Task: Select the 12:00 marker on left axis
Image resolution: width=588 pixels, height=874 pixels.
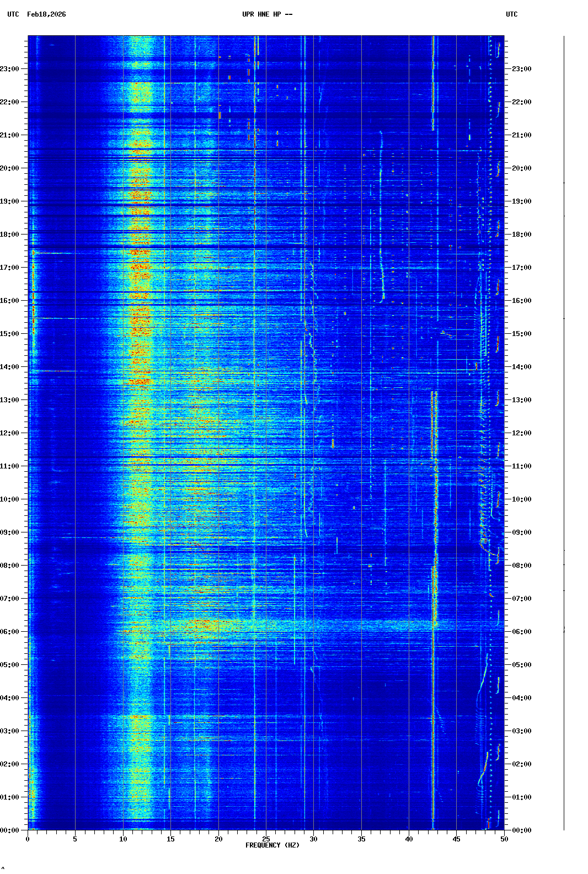Action: (x=9, y=433)
